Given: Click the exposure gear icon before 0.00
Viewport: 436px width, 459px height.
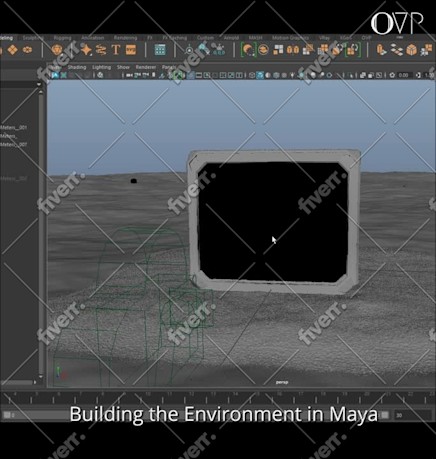Looking at the screenshot, I should point(392,75).
